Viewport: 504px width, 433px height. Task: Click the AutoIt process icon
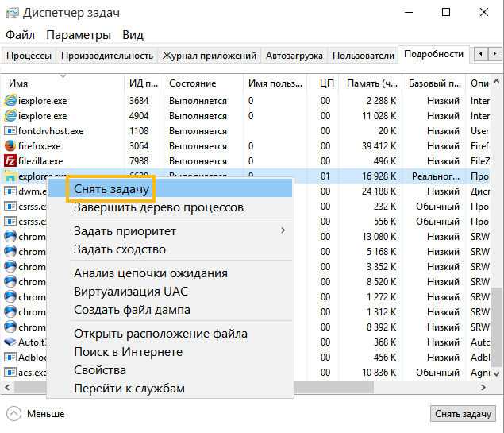(x=10, y=342)
